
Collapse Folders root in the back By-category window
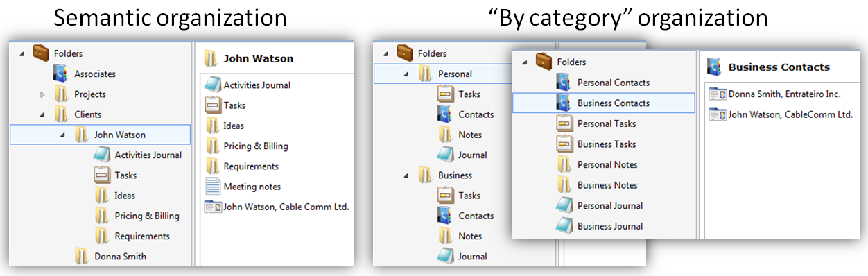(385, 53)
